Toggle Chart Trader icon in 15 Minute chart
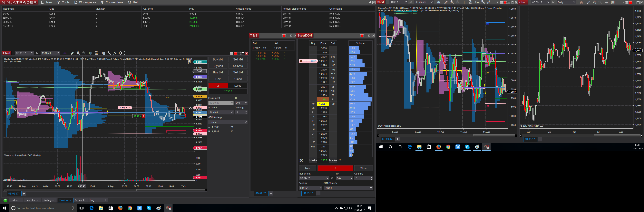Image resolution: width=644 pixels, height=212 pixels. (x=103, y=53)
